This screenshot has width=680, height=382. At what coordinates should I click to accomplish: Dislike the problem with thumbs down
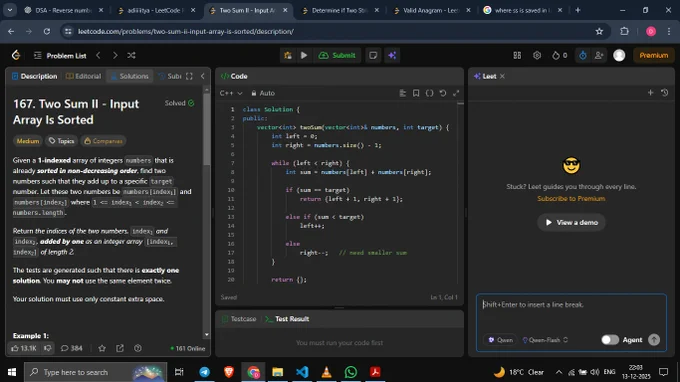click(x=48, y=348)
